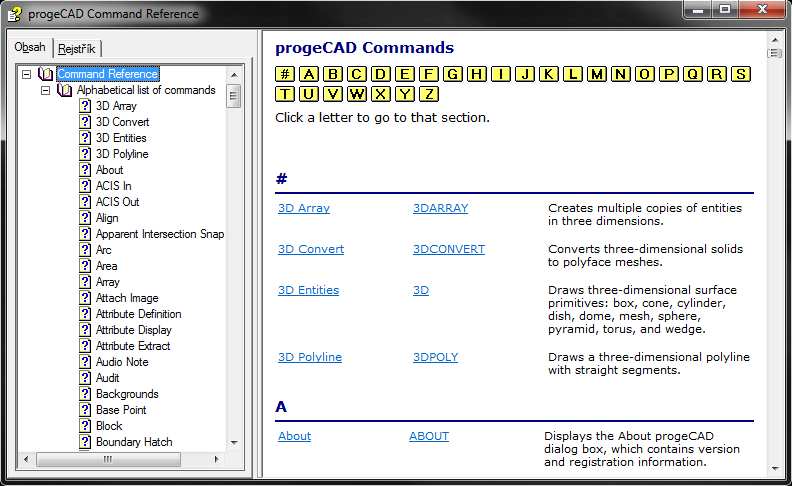
Task: Jump to the V section letter button
Action: [x=332, y=94]
